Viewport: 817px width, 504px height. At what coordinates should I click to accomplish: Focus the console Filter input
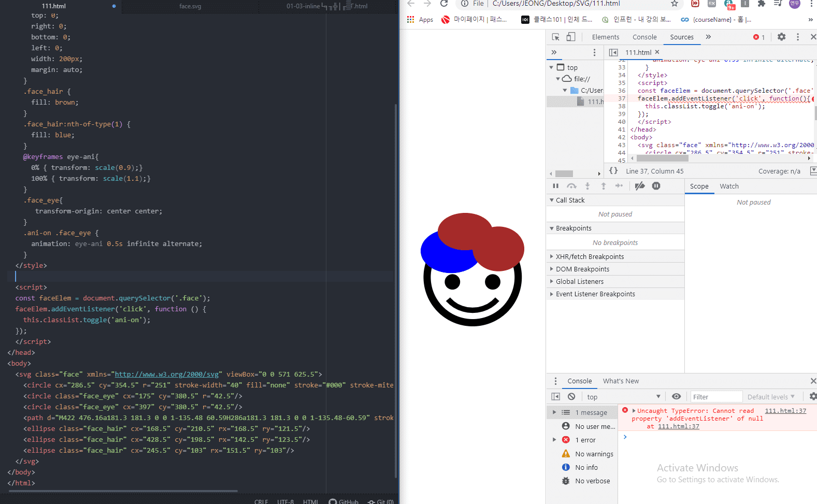[717, 397]
